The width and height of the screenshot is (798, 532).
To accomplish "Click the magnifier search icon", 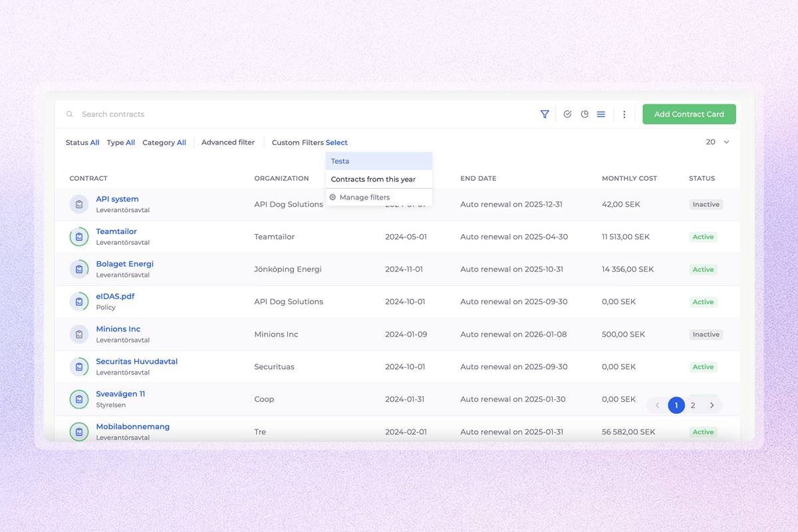I will (70, 114).
